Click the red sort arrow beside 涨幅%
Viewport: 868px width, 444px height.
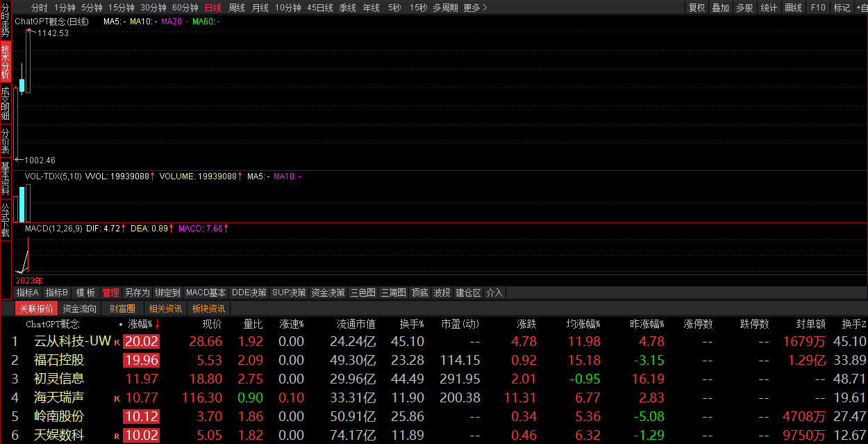pyautogui.click(x=158, y=324)
